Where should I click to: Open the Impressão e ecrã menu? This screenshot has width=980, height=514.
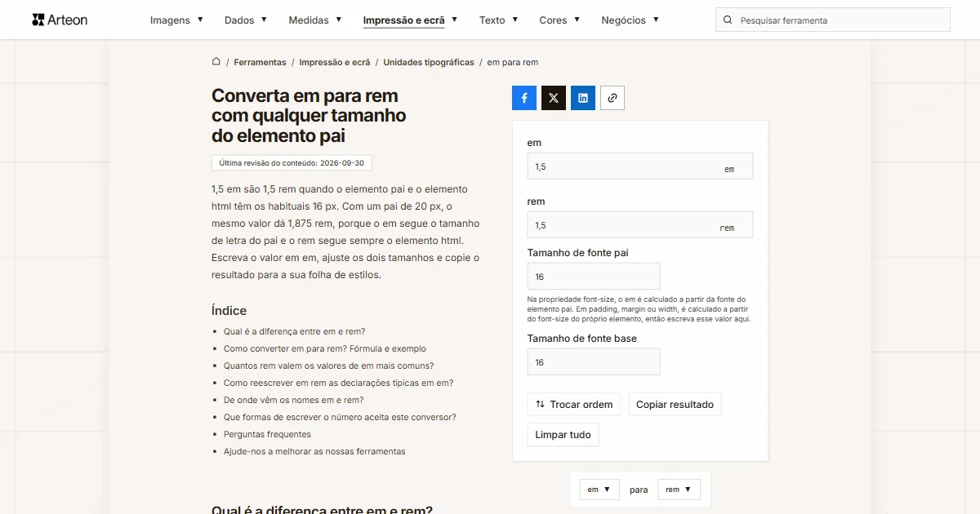410,20
